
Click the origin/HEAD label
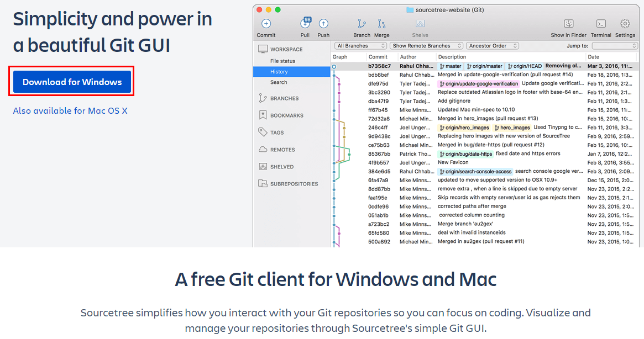tap(525, 66)
